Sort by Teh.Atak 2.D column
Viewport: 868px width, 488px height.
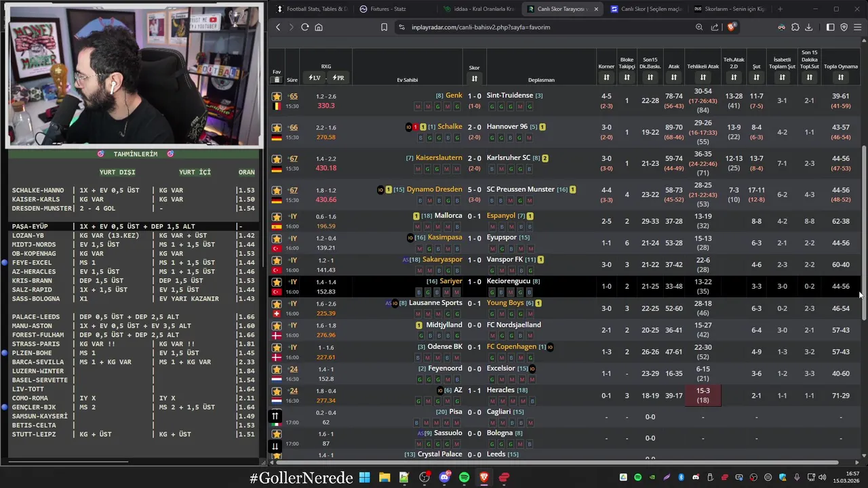pos(734,78)
